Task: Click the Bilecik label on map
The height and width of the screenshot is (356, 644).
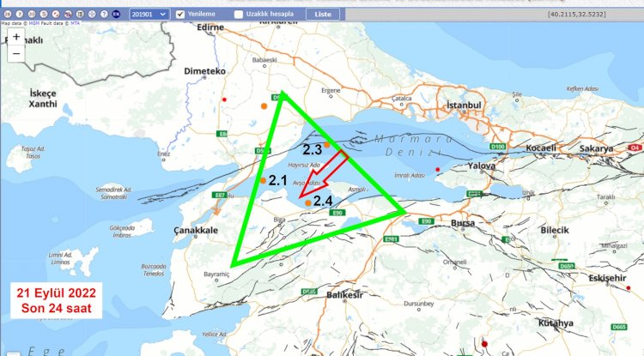Action: (555, 230)
